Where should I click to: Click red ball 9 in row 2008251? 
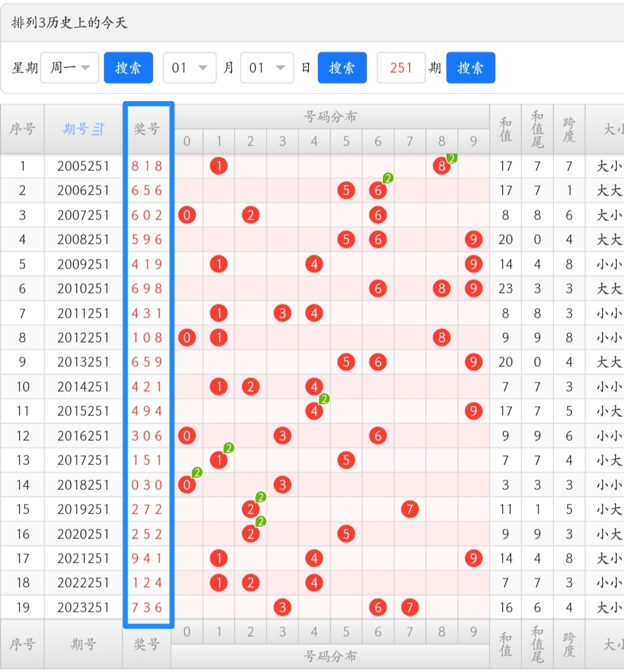pos(473,239)
